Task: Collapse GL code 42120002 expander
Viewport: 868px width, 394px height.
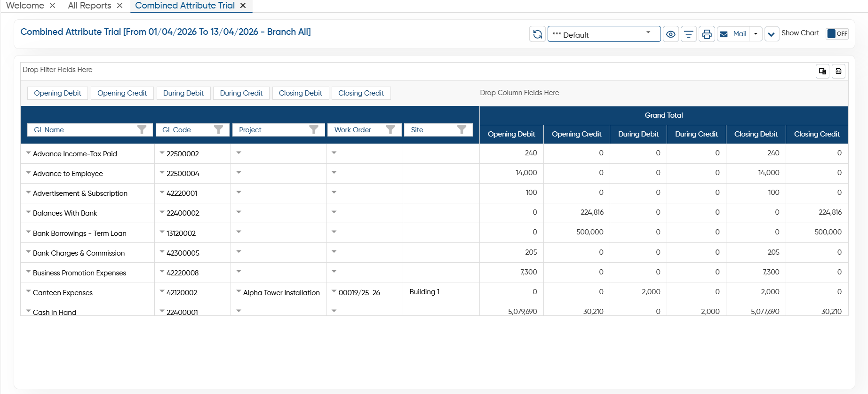Action: [162, 292]
